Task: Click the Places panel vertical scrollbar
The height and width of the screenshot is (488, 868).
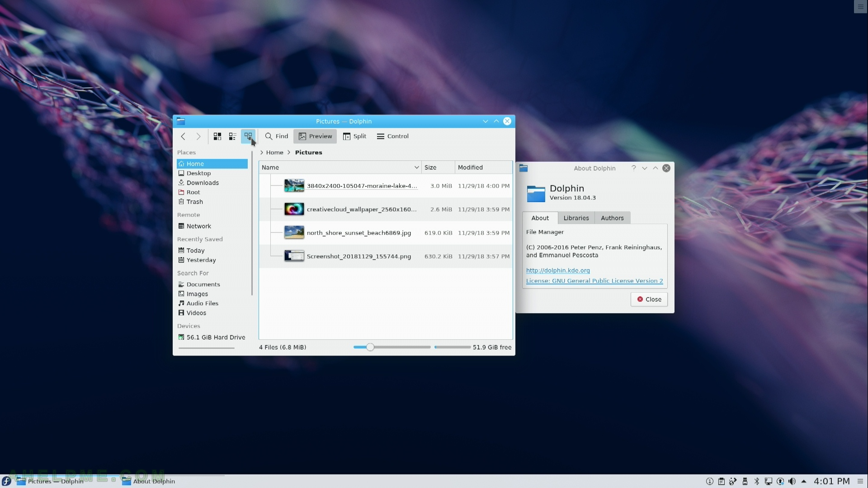Action: 252,224
